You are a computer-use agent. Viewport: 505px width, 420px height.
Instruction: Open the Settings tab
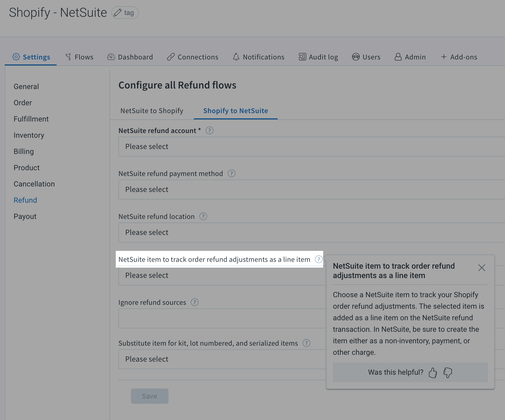31,57
